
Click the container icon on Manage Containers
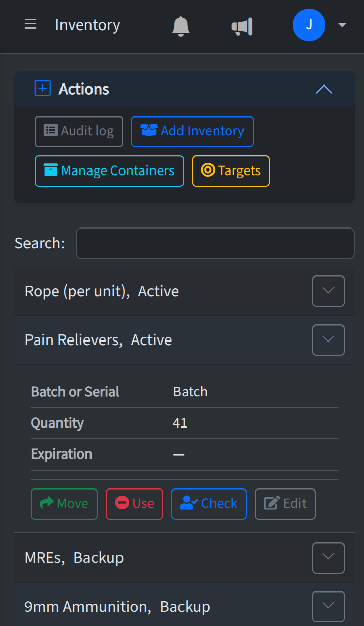(51, 171)
